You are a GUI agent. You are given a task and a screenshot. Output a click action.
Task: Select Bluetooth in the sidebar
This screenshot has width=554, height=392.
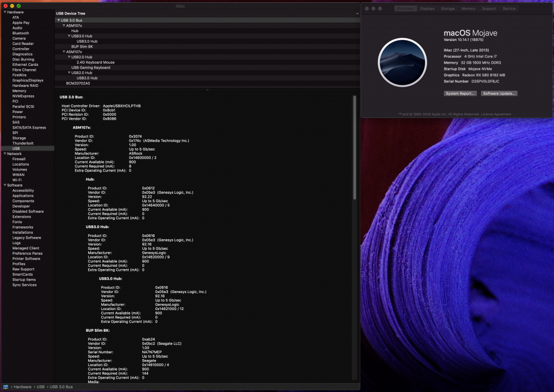pyautogui.click(x=20, y=33)
